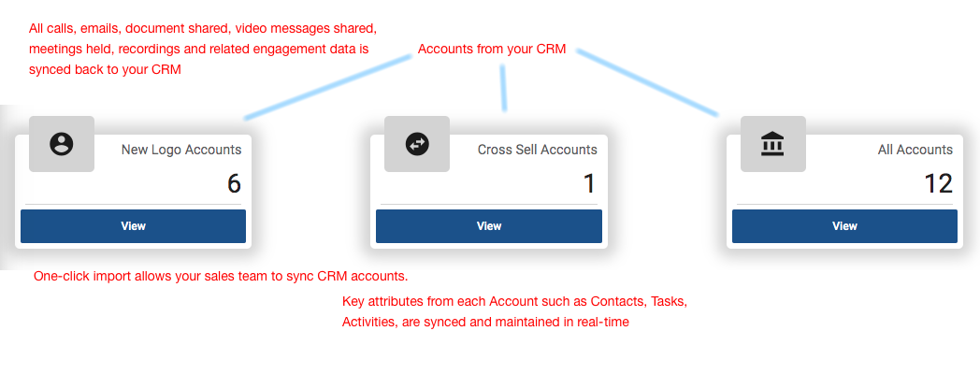Click the New Logo Accounts card title
The image size is (980, 374).
pyautogui.click(x=181, y=150)
